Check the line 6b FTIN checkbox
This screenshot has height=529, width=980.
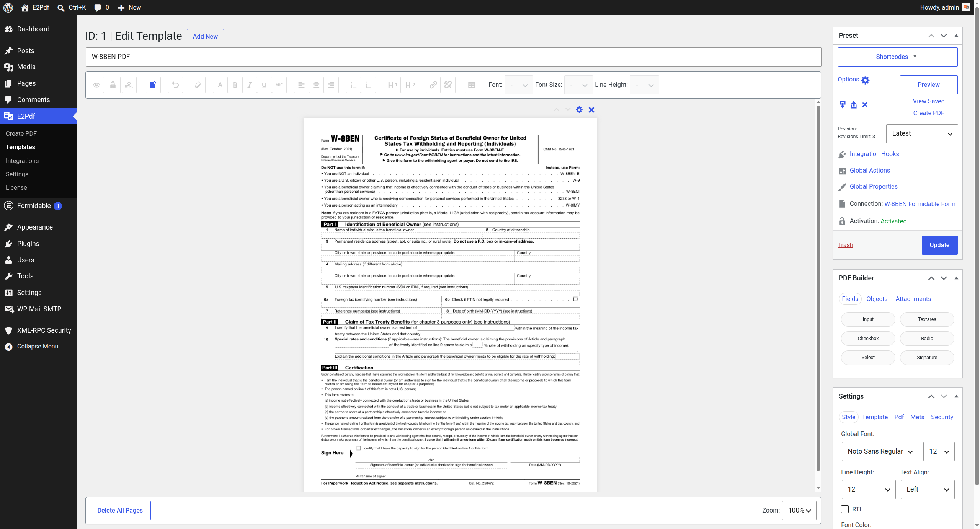coord(575,299)
